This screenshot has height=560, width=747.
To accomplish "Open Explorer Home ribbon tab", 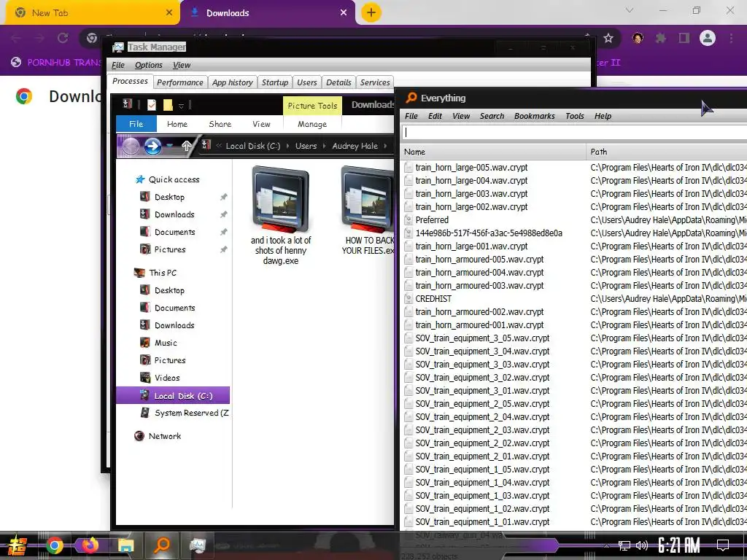I will click(x=177, y=124).
